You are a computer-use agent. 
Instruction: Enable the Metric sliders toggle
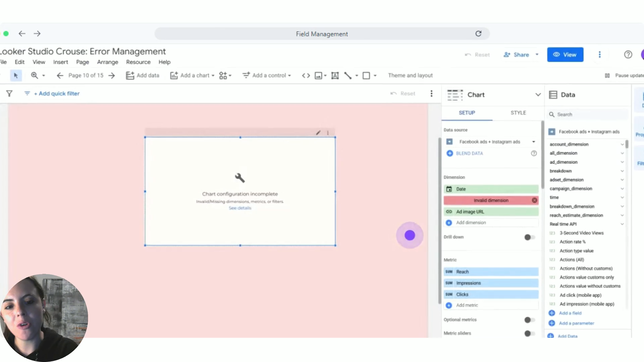click(x=530, y=334)
